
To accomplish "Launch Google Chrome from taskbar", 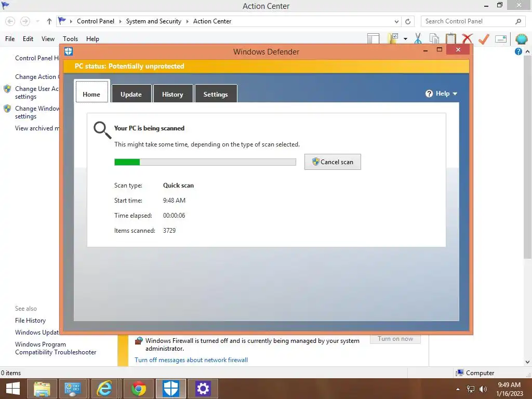I will tap(139, 389).
